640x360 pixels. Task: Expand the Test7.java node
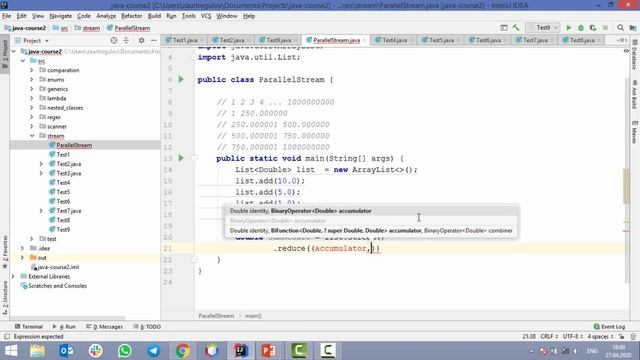[x=41, y=211]
